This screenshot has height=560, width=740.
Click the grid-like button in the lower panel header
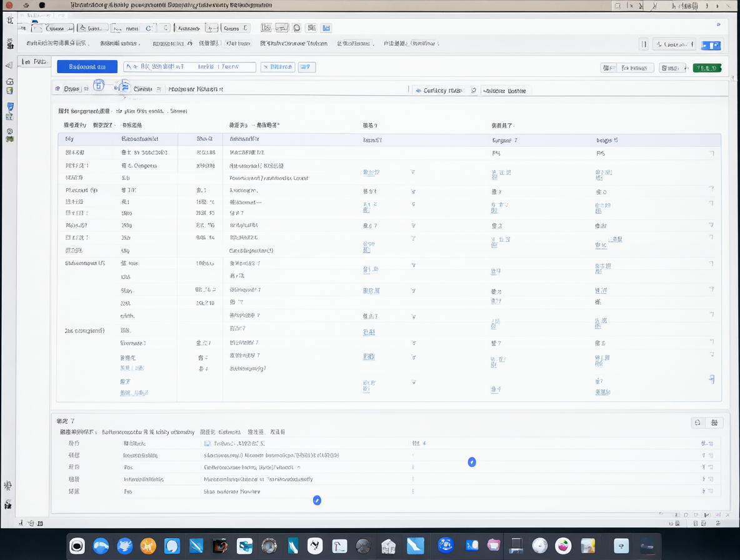coord(714,422)
